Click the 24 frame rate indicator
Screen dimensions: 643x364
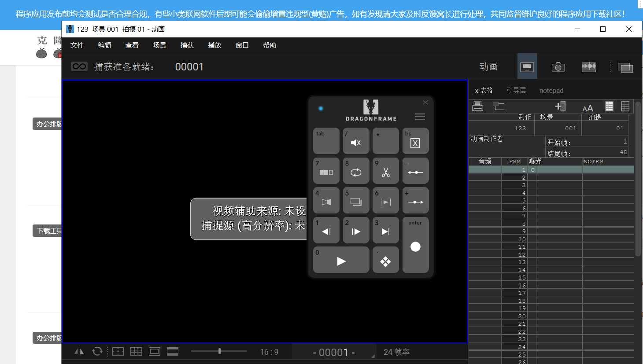(x=396, y=352)
